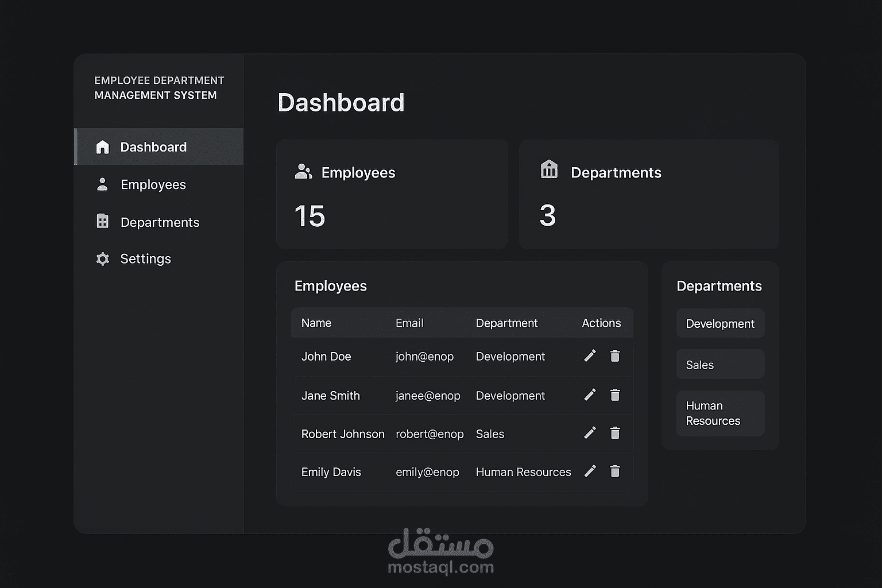Image resolution: width=882 pixels, height=588 pixels.
Task: Click the Employees count value 15
Action: coord(310,216)
